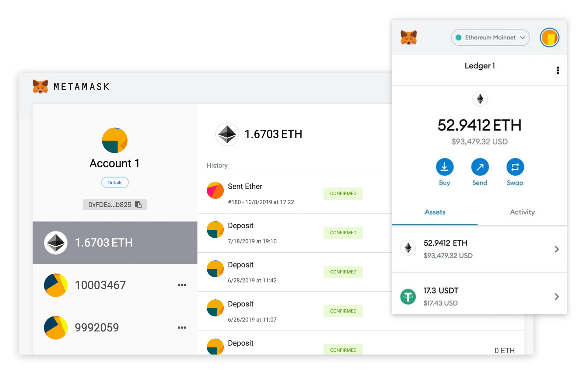Viewport: 588px width, 381px height.
Task: Click the 10003467 token name
Action: (100, 285)
